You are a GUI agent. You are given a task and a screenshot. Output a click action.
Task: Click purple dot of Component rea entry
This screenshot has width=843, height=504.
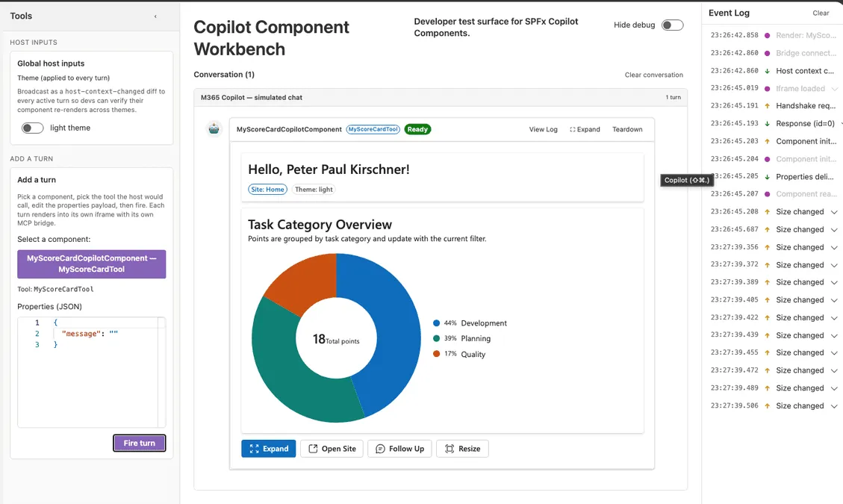(767, 194)
